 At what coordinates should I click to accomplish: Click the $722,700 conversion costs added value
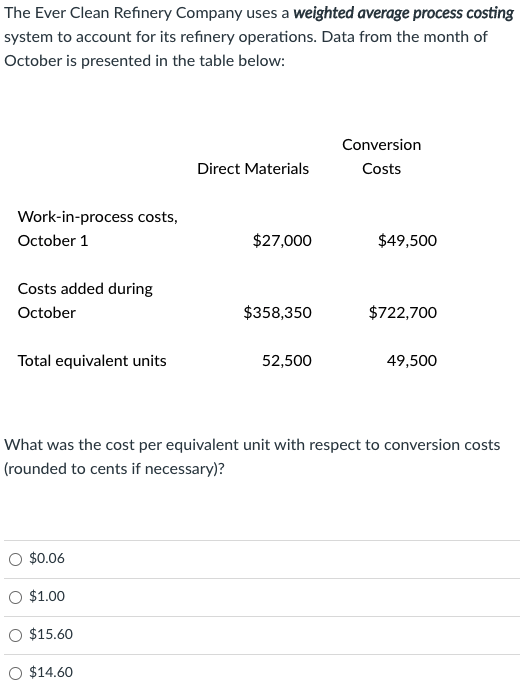click(x=403, y=312)
